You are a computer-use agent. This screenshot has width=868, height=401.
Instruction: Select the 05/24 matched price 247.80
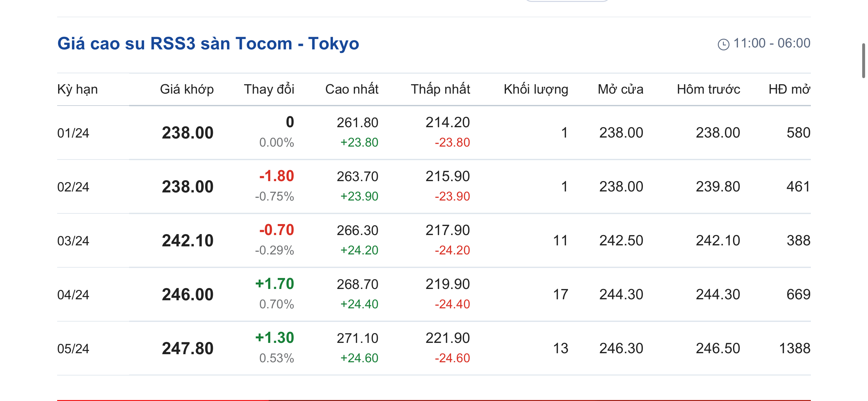187,348
